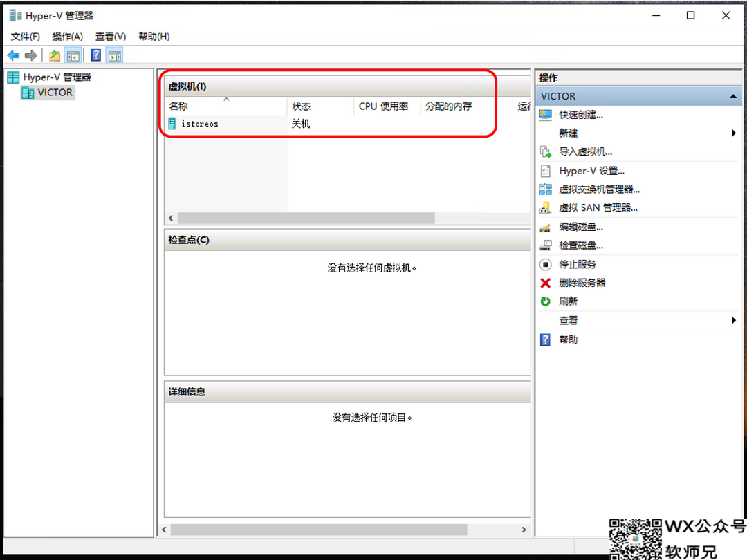Click 新建 action
747x560 pixels.
click(569, 133)
